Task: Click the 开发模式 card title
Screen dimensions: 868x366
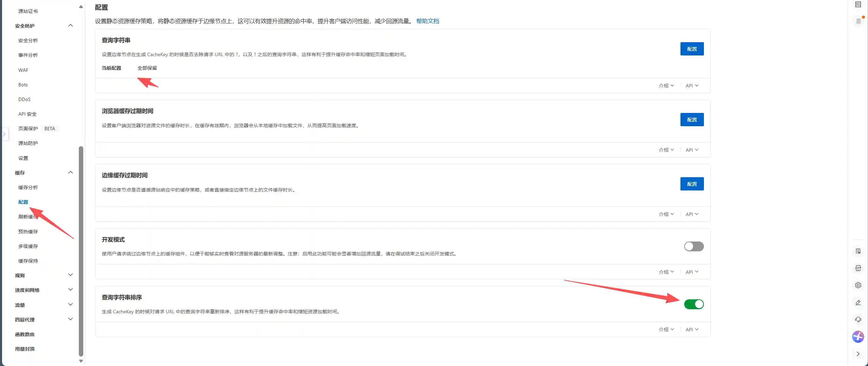Action: pos(113,239)
